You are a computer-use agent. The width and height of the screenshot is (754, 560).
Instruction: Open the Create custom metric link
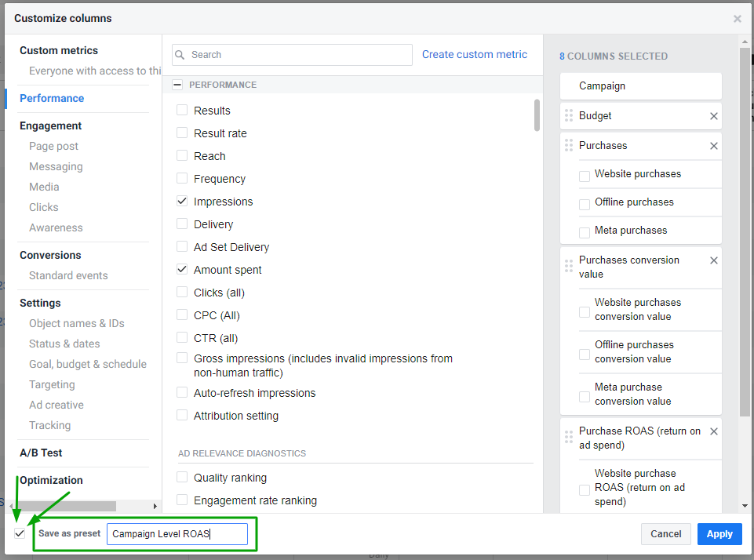point(475,55)
